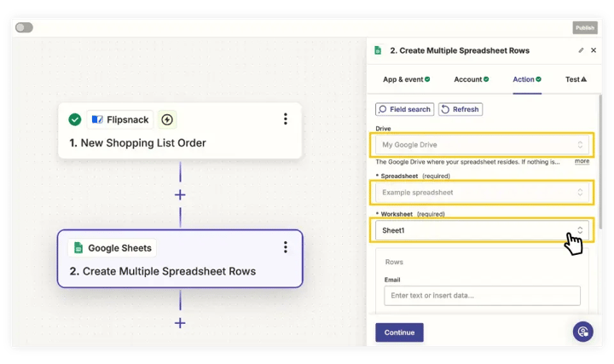Click the lightning bolt trigger icon

click(167, 119)
